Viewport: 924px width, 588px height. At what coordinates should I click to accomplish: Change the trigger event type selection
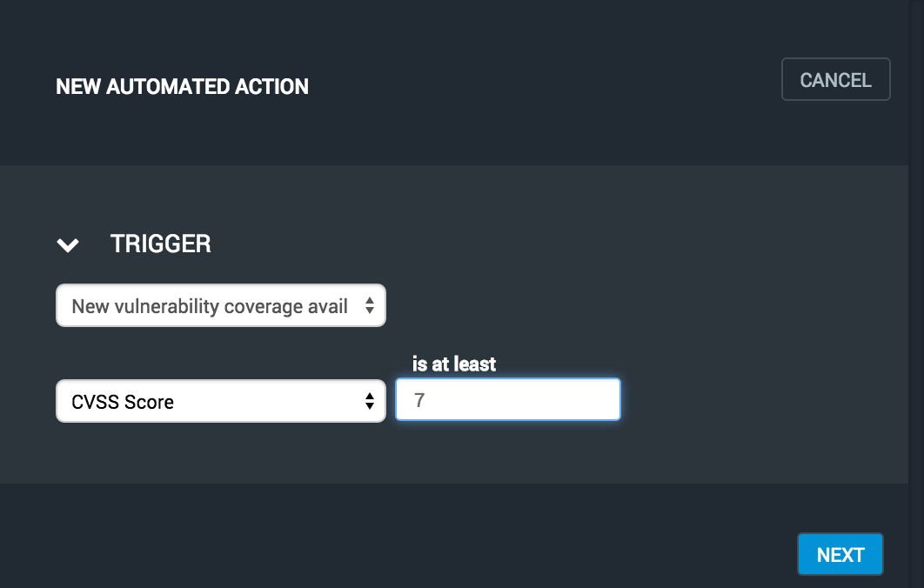pyautogui.click(x=220, y=306)
